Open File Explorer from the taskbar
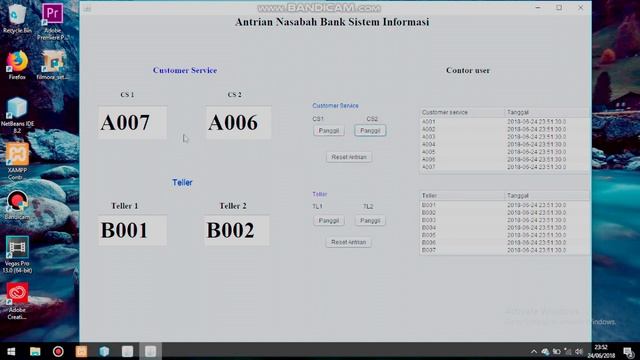The height and width of the screenshot is (360, 640). [x=35, y=351]
